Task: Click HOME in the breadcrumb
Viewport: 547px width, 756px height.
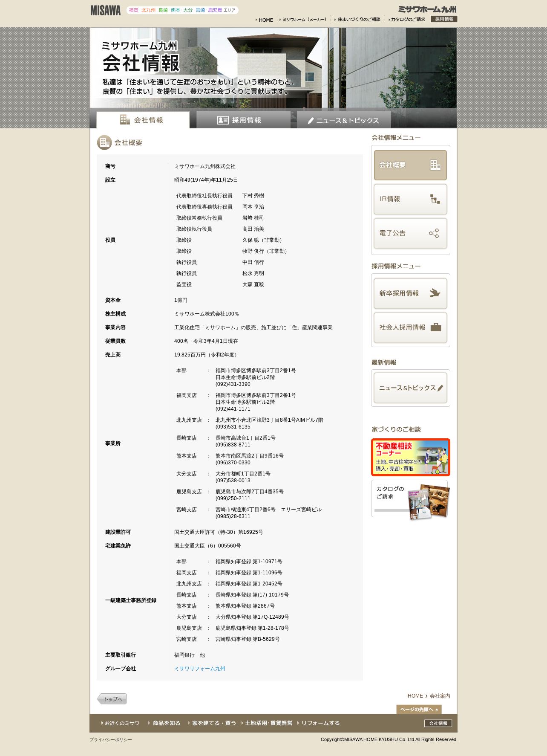Action: pyautogui.click(x=415, y=696)
